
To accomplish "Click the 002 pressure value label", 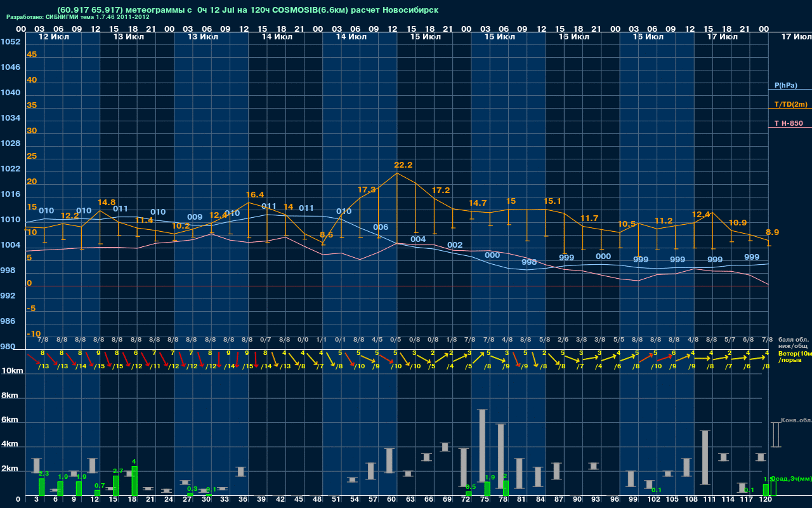I will click(x=455, y=245).
